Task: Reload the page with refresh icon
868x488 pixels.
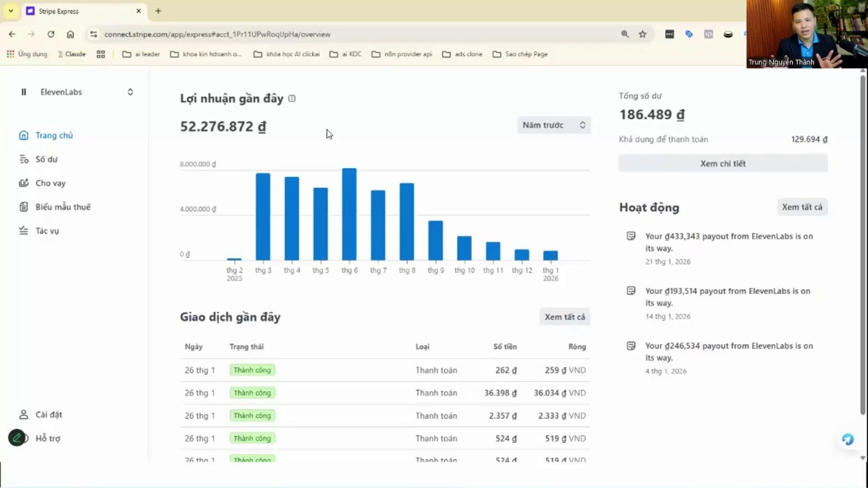Action: [x=51, y=34]
